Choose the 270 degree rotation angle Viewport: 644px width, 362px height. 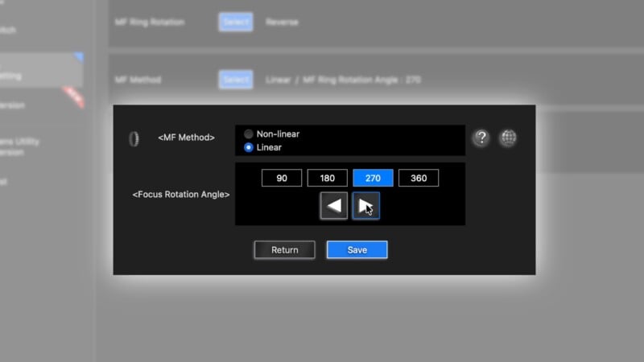(x=373, y=178)
